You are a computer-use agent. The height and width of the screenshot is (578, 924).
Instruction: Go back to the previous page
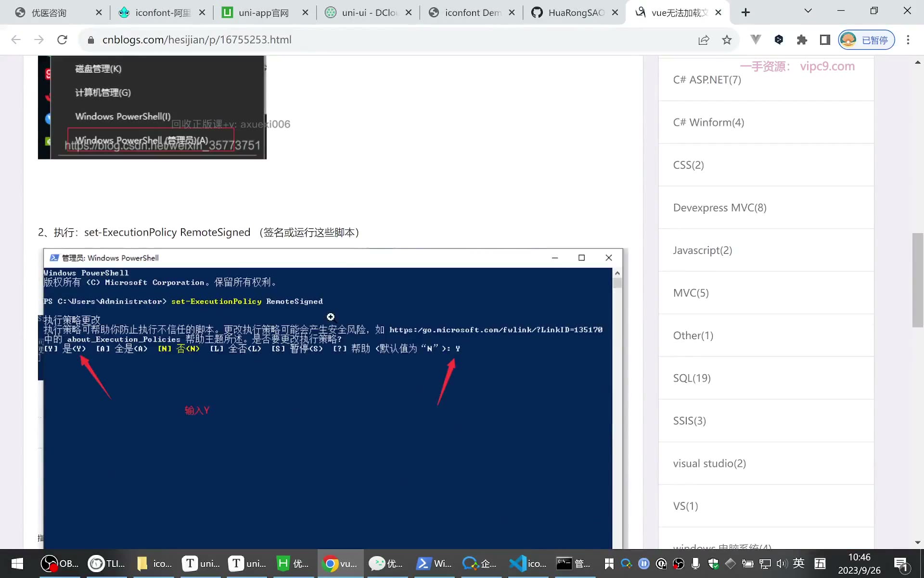(x=16, y=39)
